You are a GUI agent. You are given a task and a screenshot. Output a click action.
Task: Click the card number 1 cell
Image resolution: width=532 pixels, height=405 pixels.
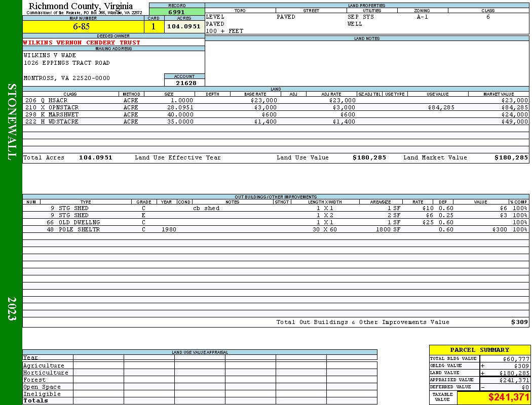(x=154, y=26)
